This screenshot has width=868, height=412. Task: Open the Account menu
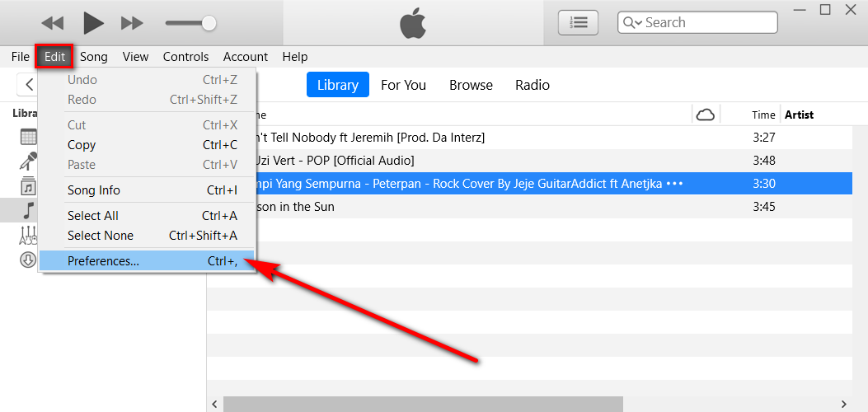pos(245,56)
